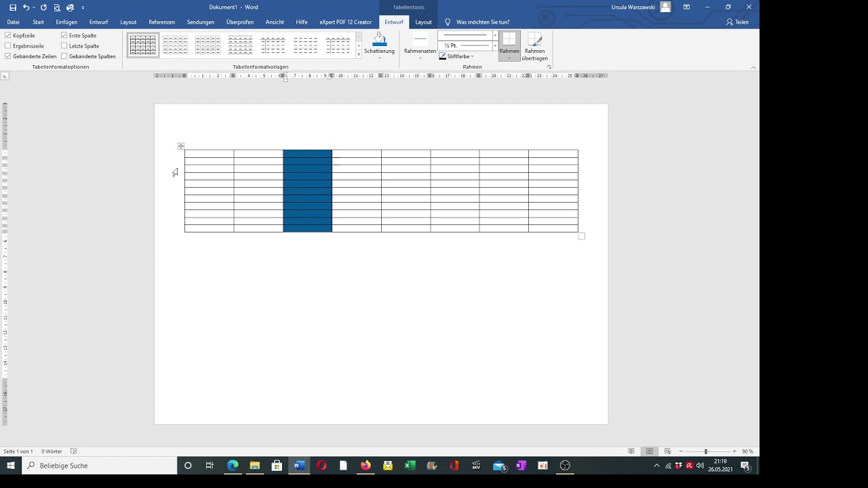Switch to Read Mode view
Image resolution: width=868 pixels, height=488 pixels.
click(x=631, y=451)
